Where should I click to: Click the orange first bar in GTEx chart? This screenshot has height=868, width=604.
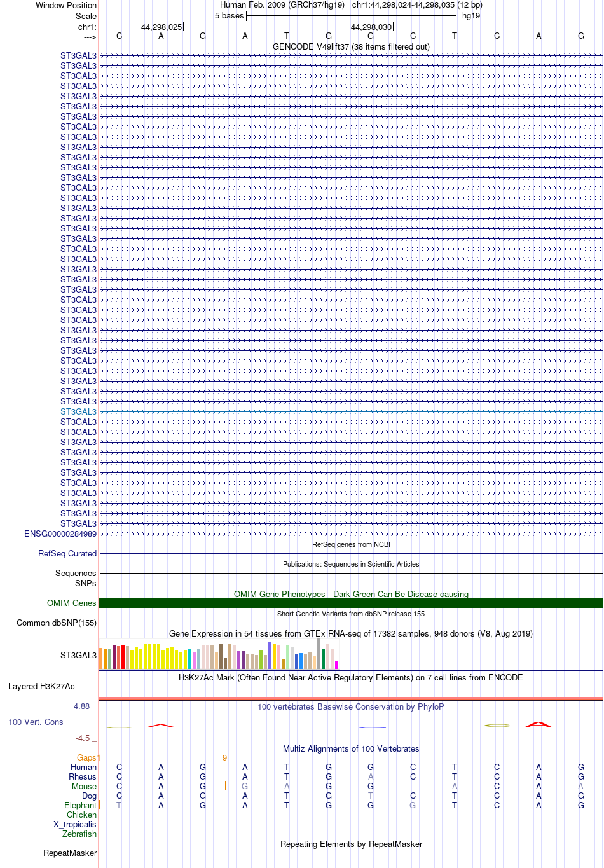pos(101,658)
